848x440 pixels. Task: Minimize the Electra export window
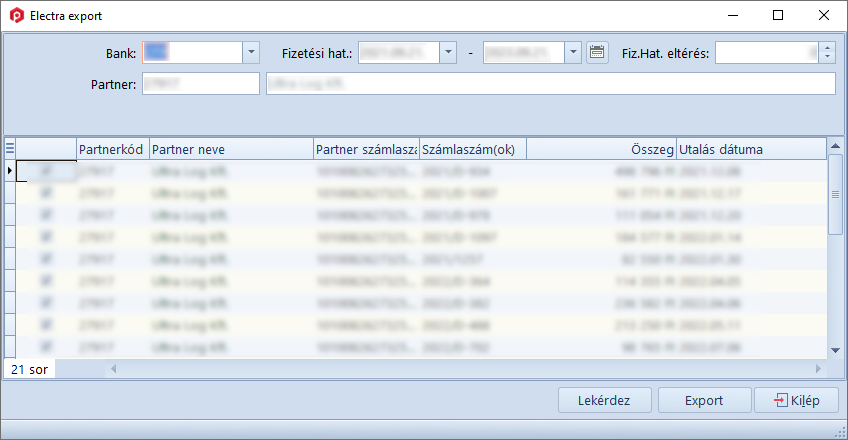[x=733, y=16]
